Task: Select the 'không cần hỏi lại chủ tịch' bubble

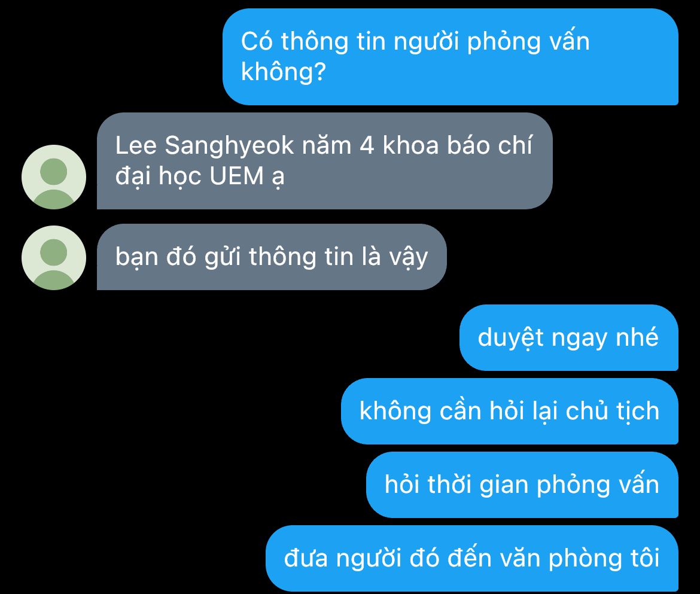Action: point(510,411)
